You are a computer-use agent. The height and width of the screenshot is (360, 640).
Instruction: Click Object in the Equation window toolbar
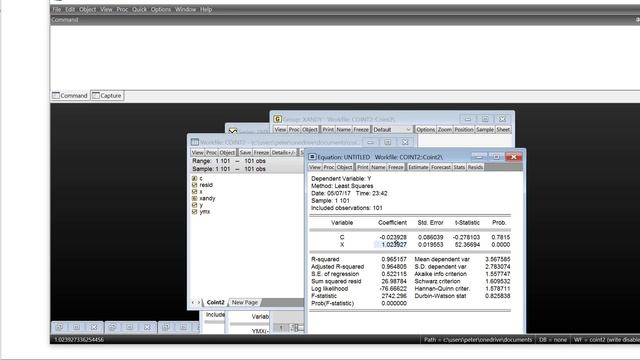point(344,167)
